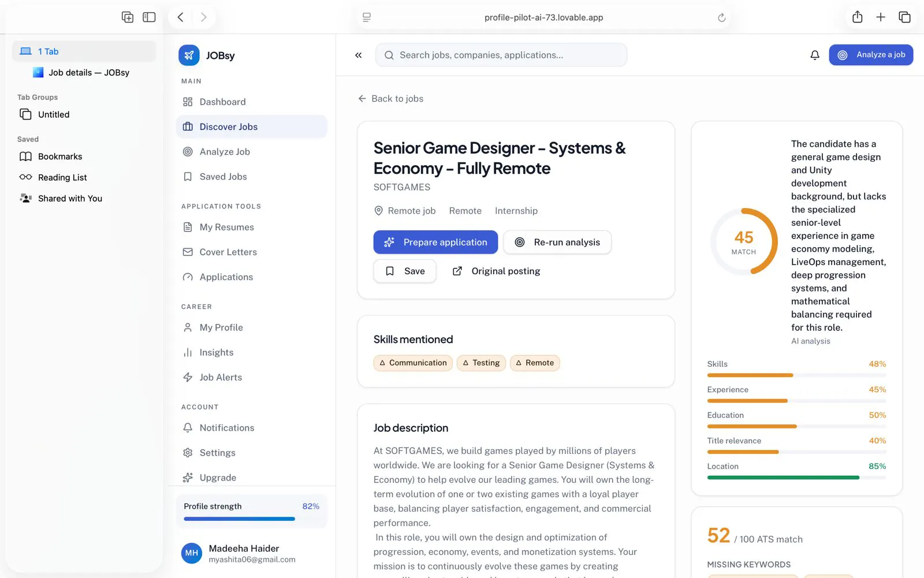Screen dimensions: 924x578
Task: Click the Analyze Job target icon
Action: tap(188, 152)
